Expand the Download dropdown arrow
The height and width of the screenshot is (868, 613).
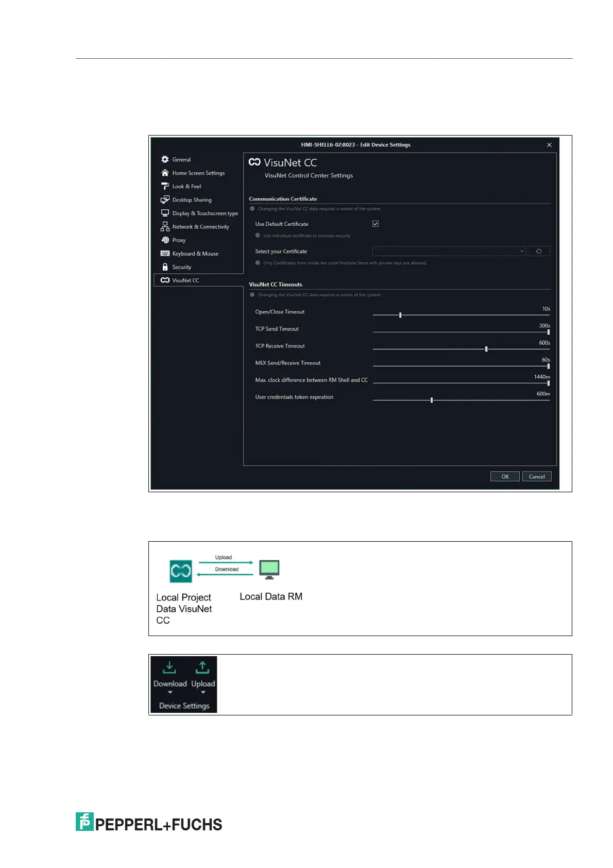[x=170, y=692]
